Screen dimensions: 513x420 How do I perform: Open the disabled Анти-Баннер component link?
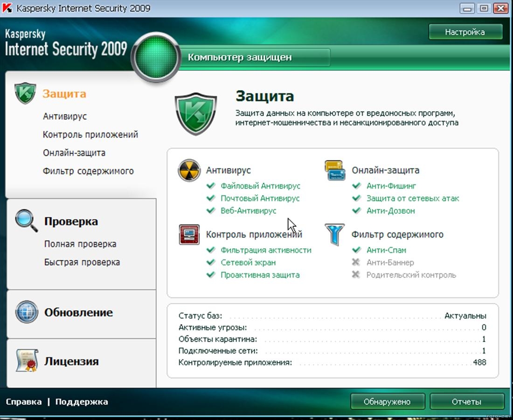[390, 263]
